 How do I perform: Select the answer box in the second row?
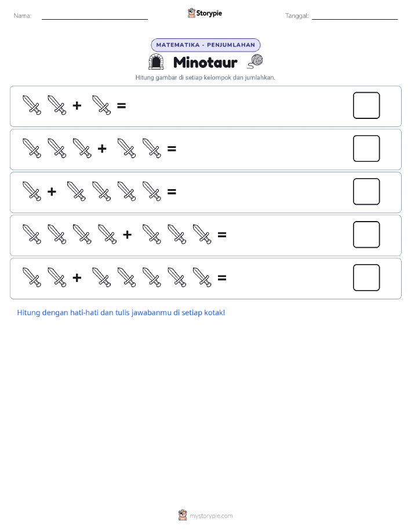pos(366,149)
